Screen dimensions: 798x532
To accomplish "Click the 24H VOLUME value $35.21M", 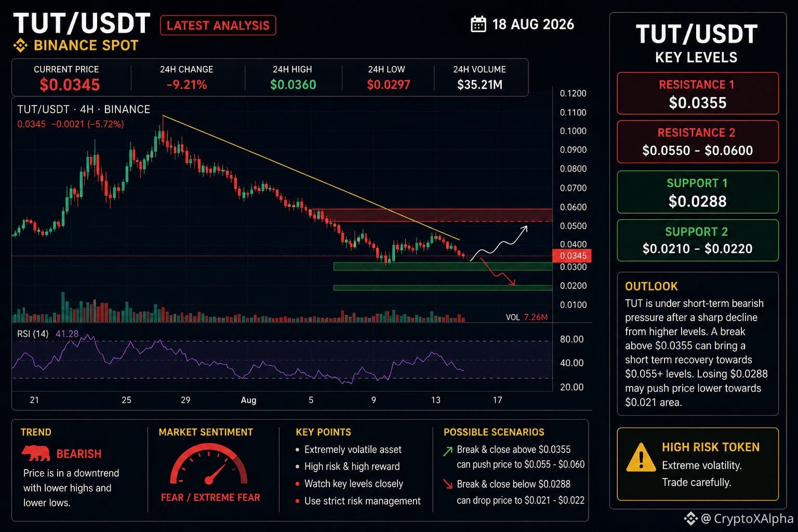I will [480, 85].
